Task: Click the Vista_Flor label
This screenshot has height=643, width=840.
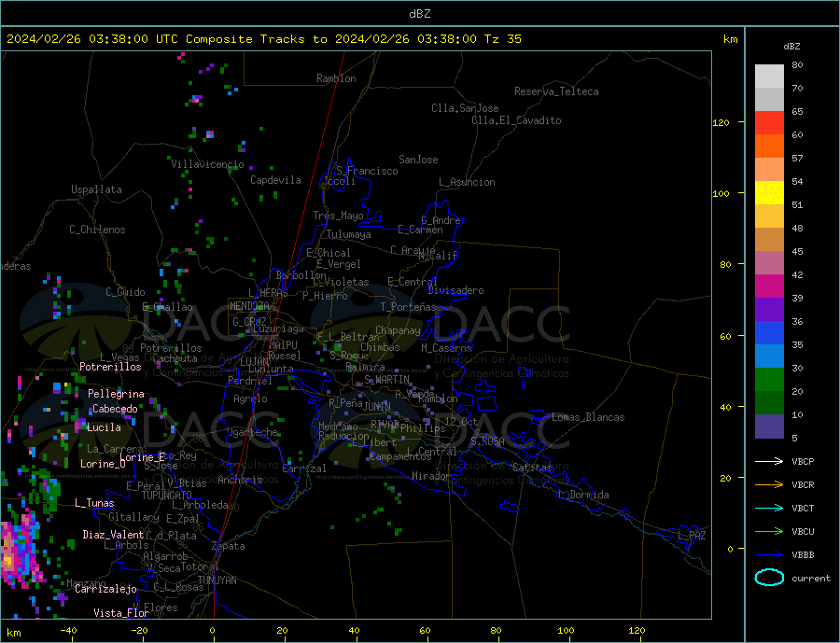Action: click(121, 613)
